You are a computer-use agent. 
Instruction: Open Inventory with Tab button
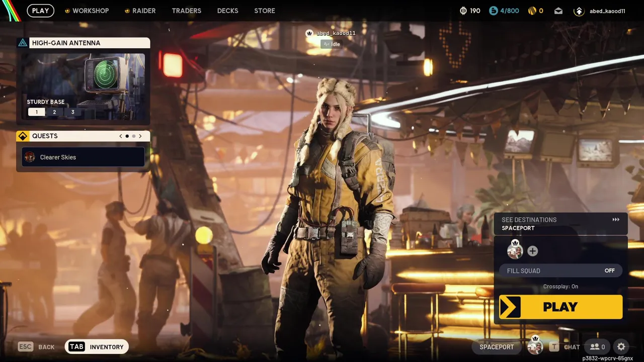click(97, 347)
